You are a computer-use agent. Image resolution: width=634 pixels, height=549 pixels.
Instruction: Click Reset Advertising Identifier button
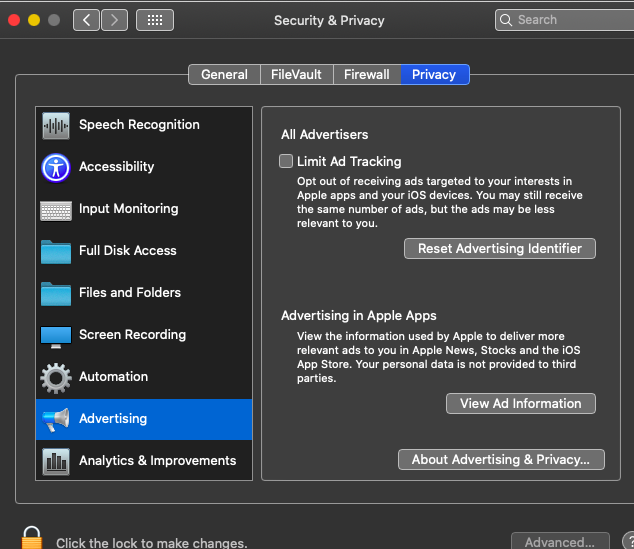(500, 248)
